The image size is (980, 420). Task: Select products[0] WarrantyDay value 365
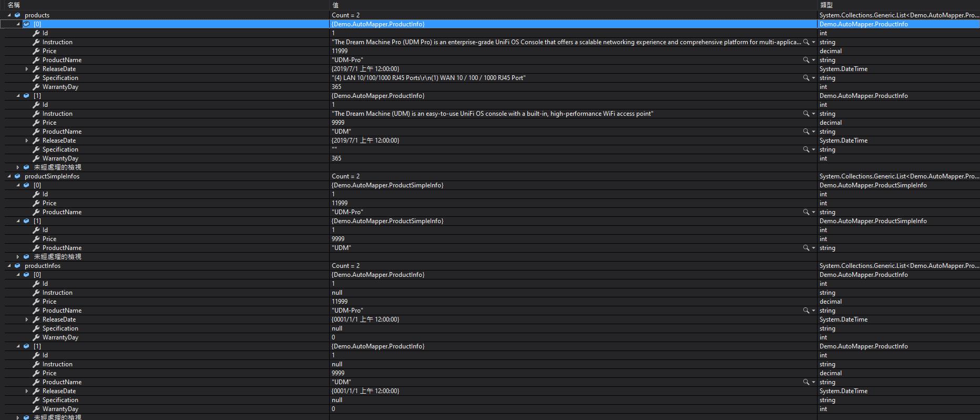coord(336,87)
